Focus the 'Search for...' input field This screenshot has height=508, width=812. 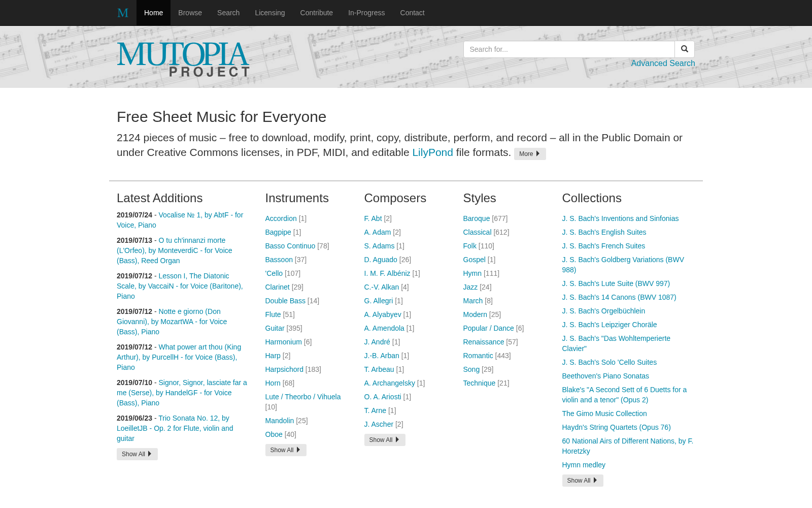click(x=569, y=49)
